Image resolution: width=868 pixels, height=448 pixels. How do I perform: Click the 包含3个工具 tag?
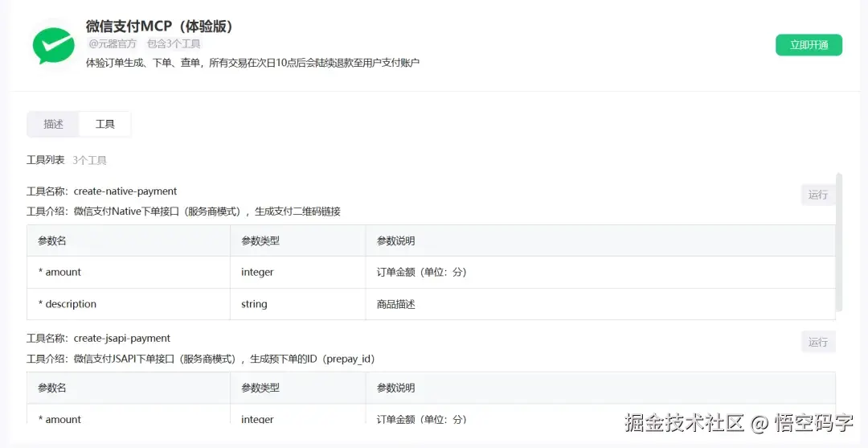(x=174, y=43)
